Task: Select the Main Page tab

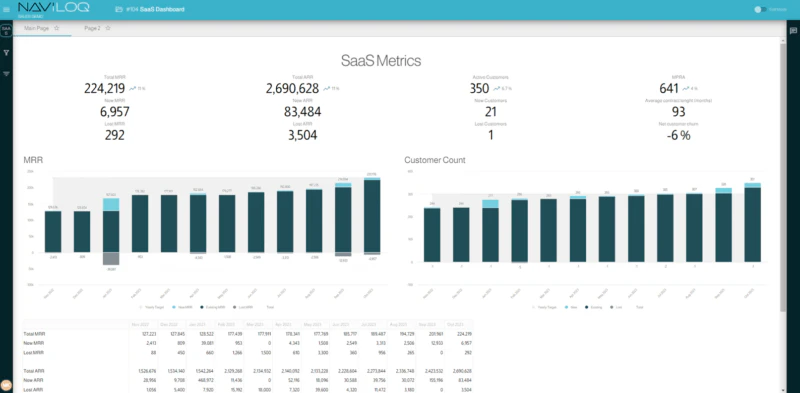Action: 37,29
